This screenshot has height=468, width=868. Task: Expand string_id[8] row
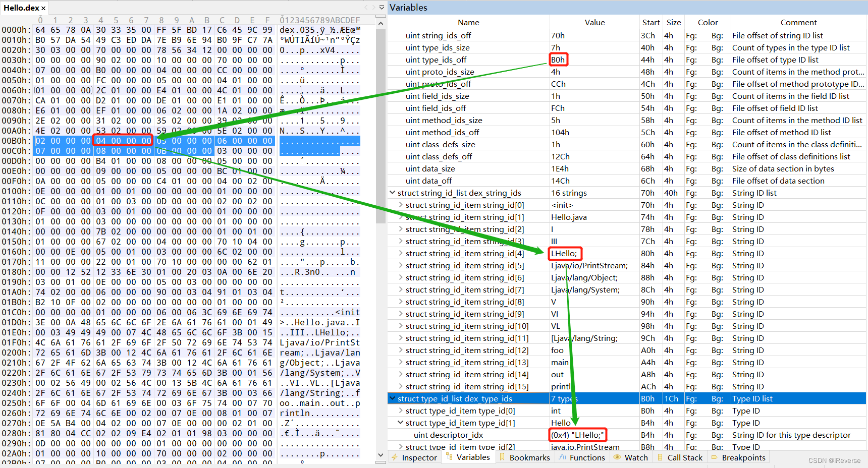click(401, 302)
